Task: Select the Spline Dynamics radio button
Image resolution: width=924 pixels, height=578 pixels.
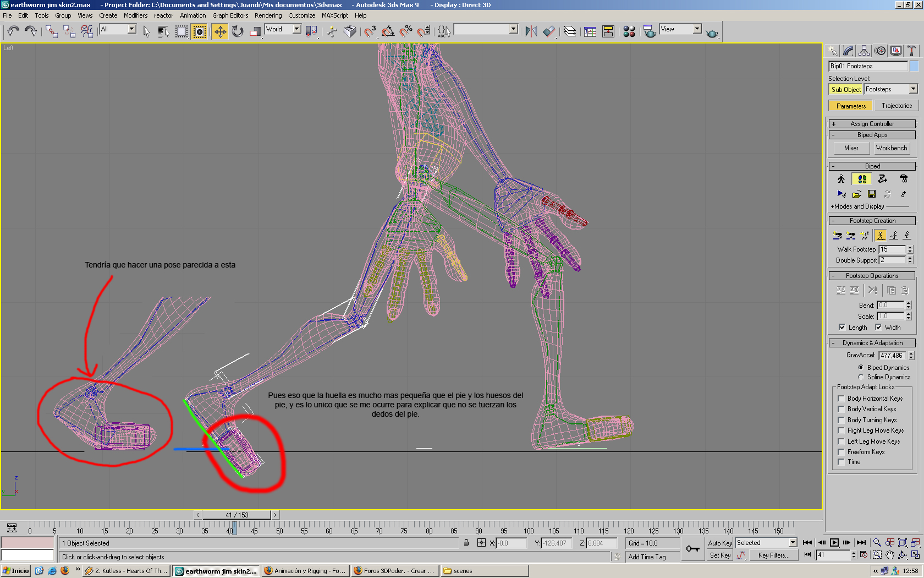Action: pyautogui.click(x=861, y=377)
